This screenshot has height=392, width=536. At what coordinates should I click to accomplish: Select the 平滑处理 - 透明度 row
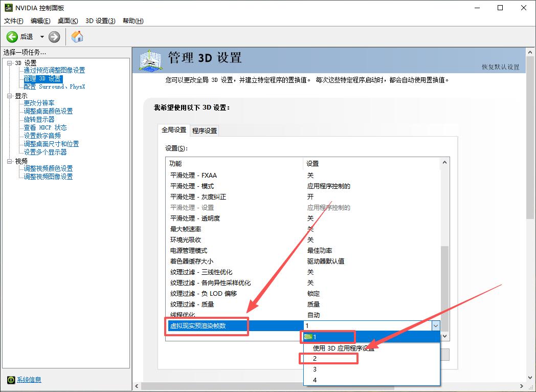pos(303,218)
